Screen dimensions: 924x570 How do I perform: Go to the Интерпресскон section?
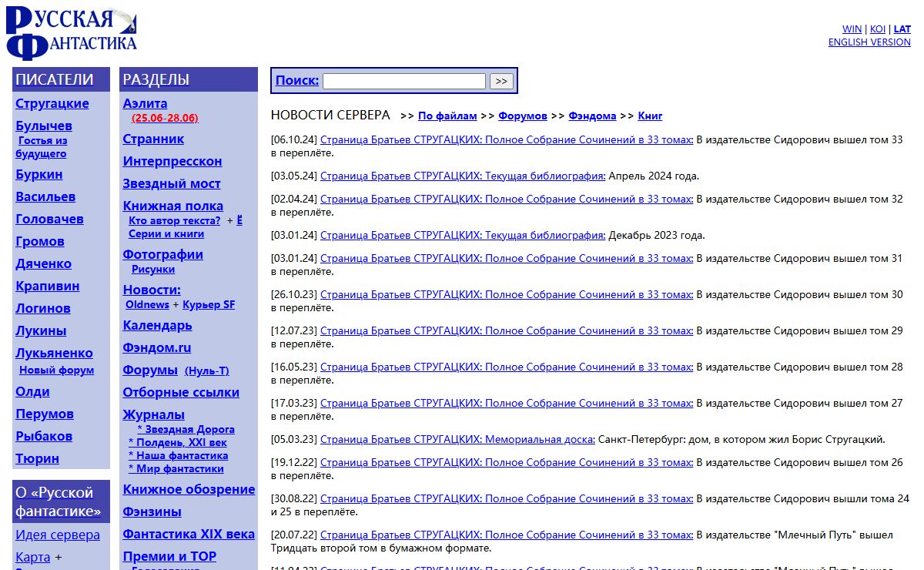pos(172,161)
